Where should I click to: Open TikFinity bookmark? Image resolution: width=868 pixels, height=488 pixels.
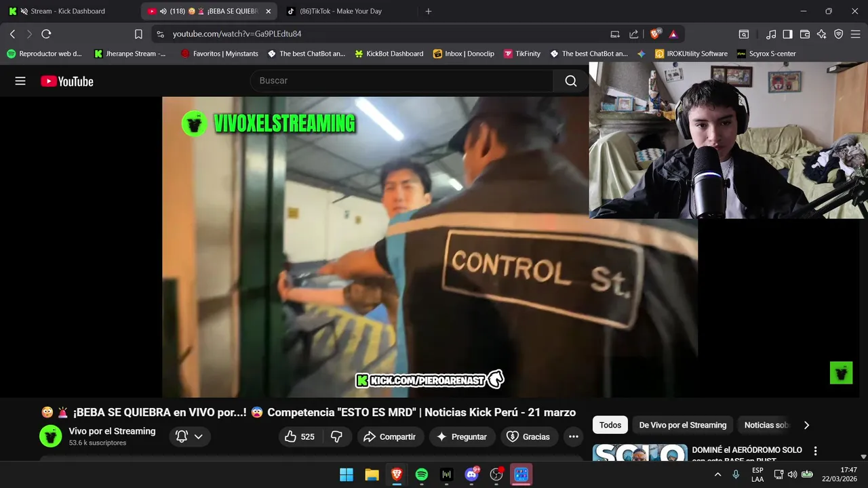pos(522,54)
